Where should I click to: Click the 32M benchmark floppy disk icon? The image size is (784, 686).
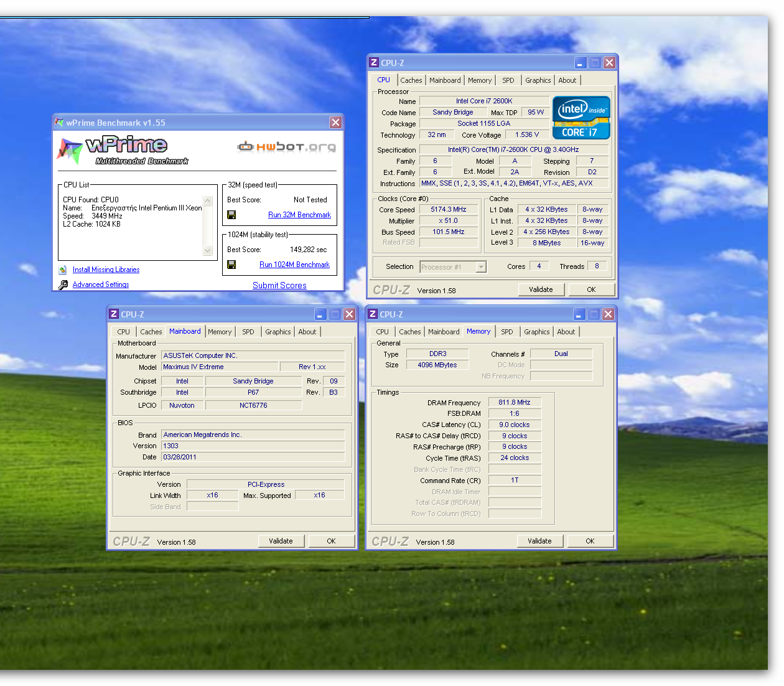pos(231,215)
